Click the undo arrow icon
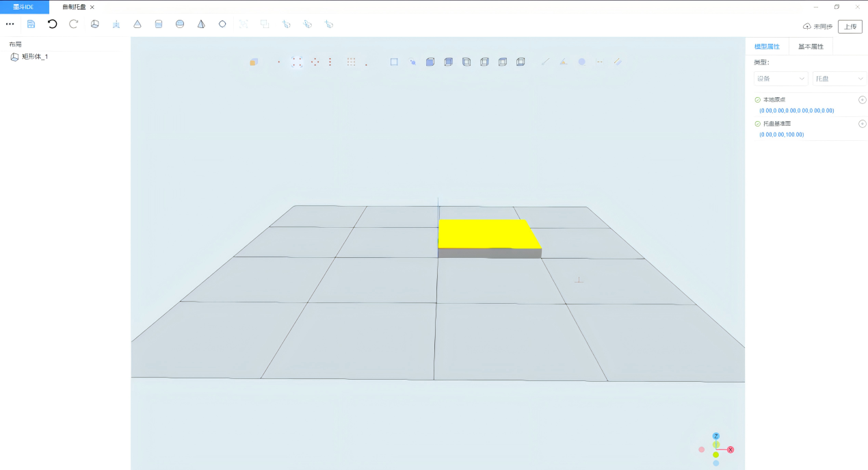This screenshot has height=470, width=868. pyautogui.click(x=52, y=24)
